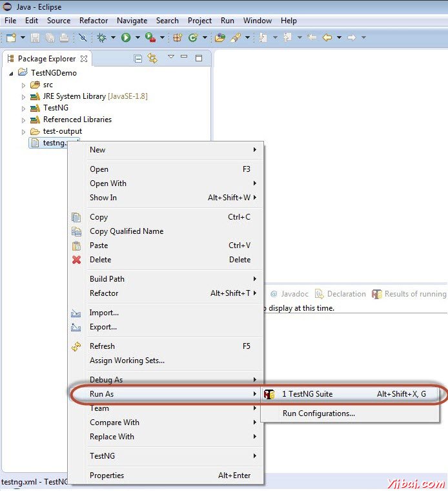
Task: Close the Package Explorer tab
Action: point(84,59)
